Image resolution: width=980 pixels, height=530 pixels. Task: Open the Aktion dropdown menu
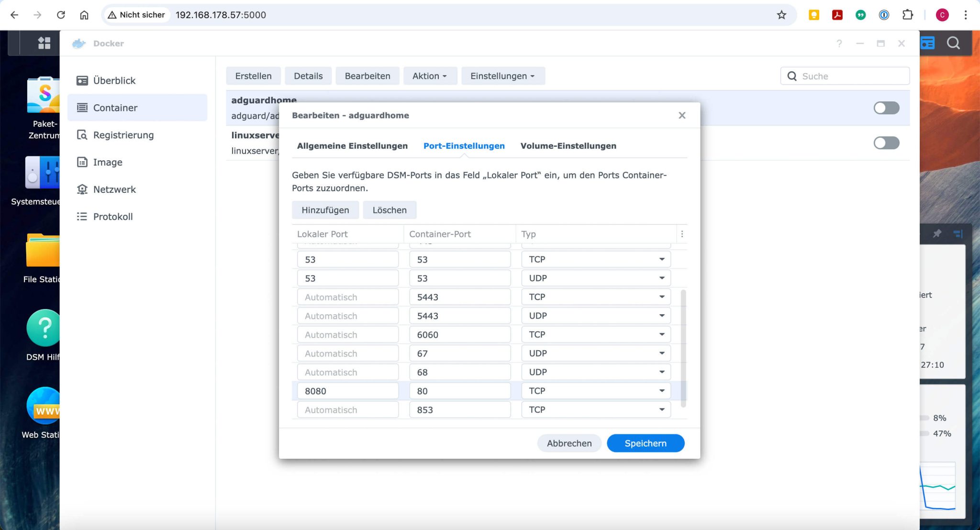point(429,76)
